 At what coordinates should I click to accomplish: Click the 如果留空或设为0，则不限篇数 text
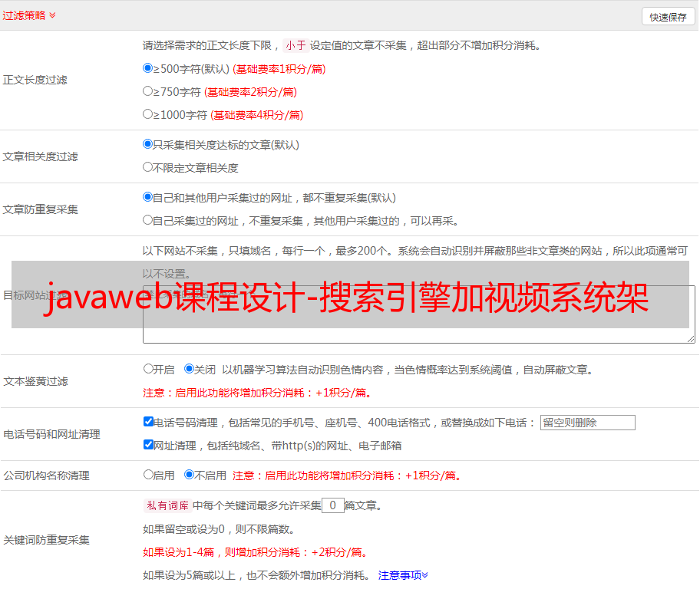click(x=219, y=529)
